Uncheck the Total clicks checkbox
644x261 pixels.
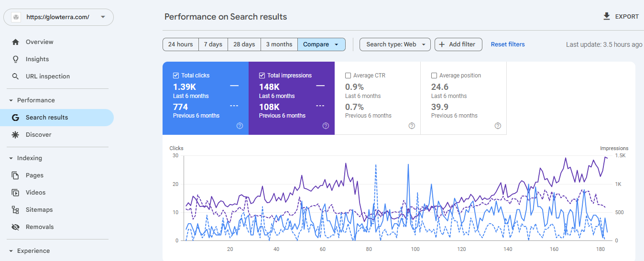176,76
